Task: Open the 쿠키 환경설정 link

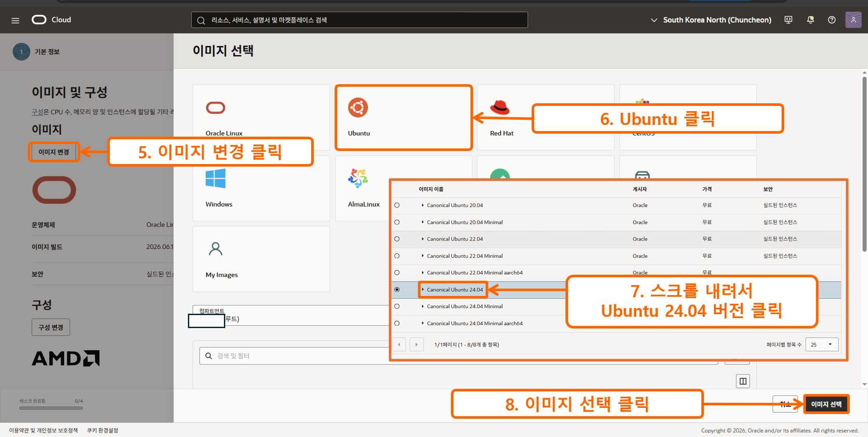Action: click(x=102, y=430)
